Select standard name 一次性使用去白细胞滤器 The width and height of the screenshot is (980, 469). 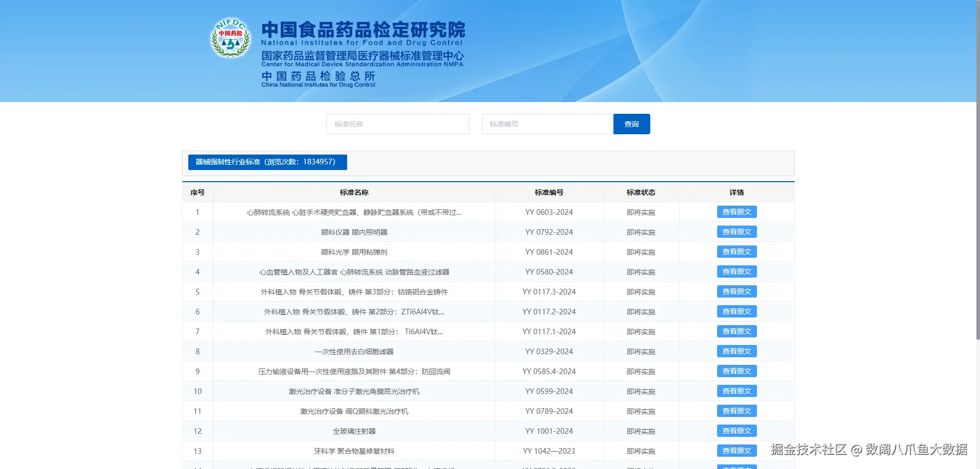click(354, 352)
